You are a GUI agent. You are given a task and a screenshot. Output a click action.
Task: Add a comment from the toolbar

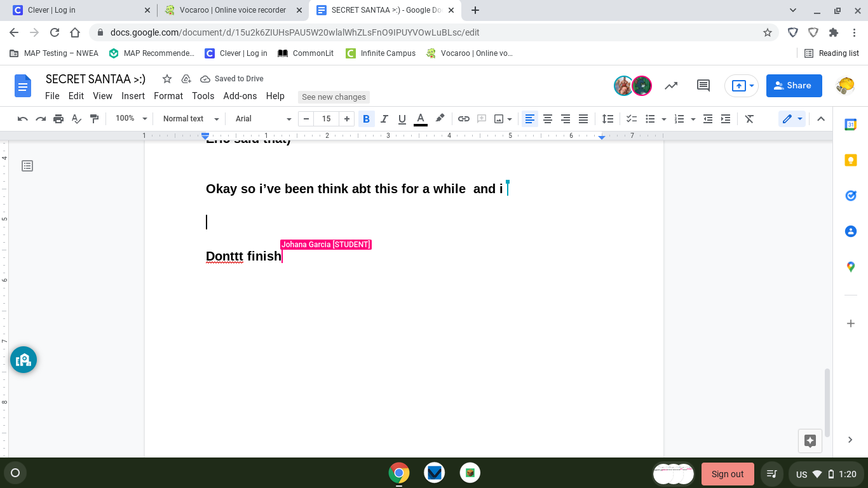pyautogui.click(x=482, y=119)
